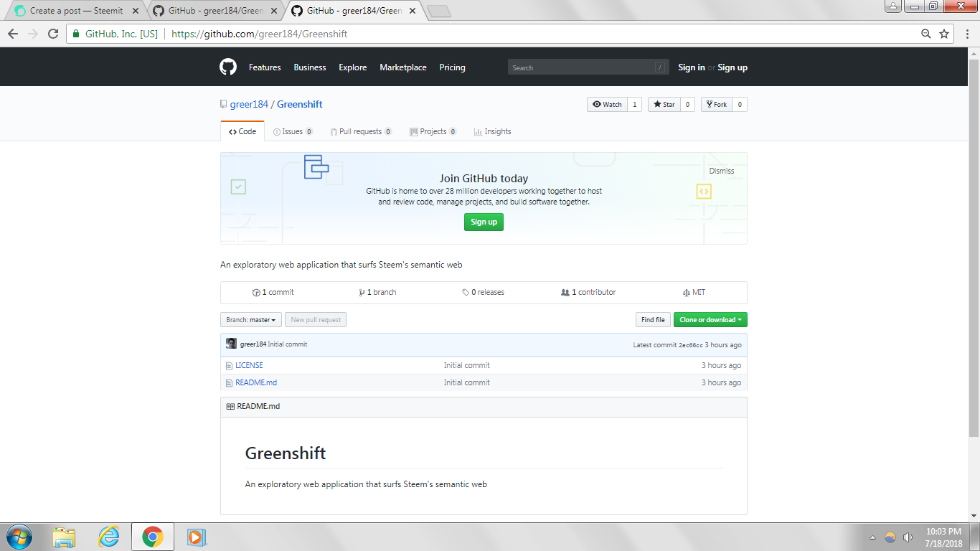Open greer184 owner link

pyautogui.click(x=249, y=104)
